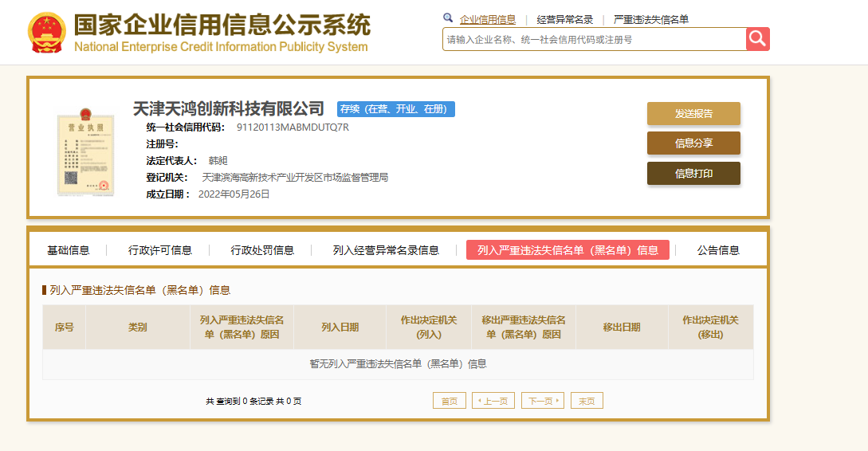Viewport: 868px width, 451px height.
Task: Click the 国家企业信用信息公示系统 site title
Action: [222, 25]
